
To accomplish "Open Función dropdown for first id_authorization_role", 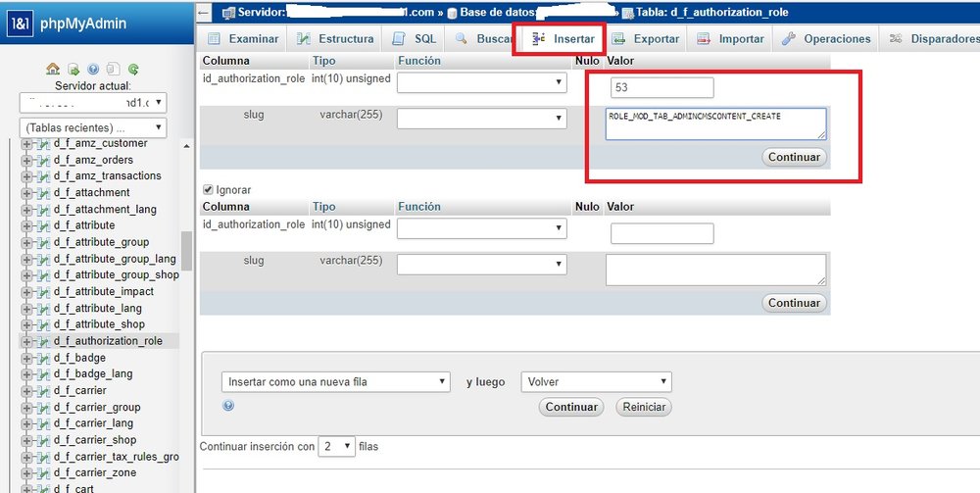I will (482, 82).
